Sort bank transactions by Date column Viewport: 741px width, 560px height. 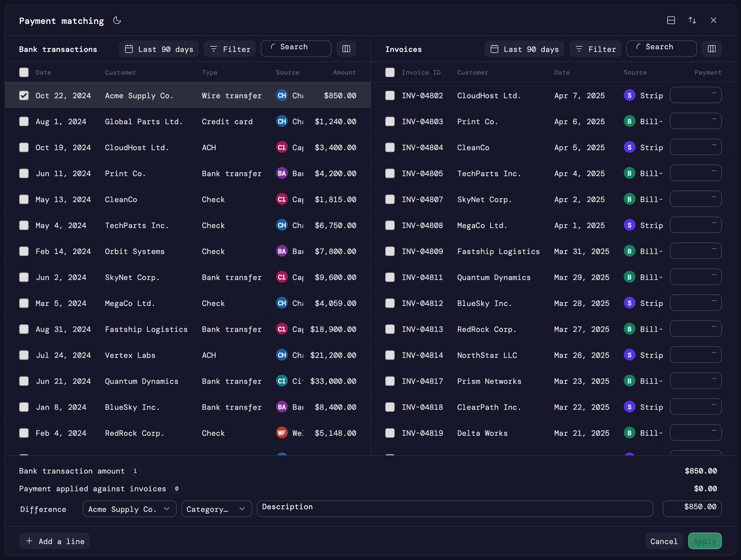coord(43,72)
